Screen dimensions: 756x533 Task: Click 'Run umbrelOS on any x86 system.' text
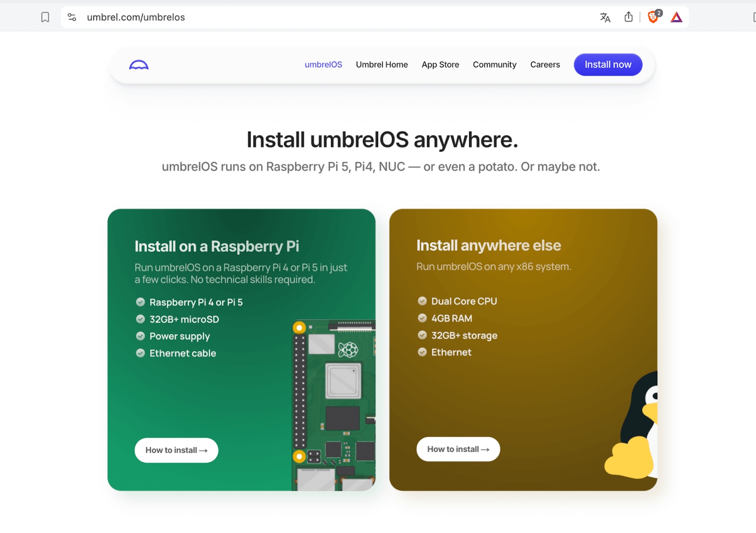(494, 267)
